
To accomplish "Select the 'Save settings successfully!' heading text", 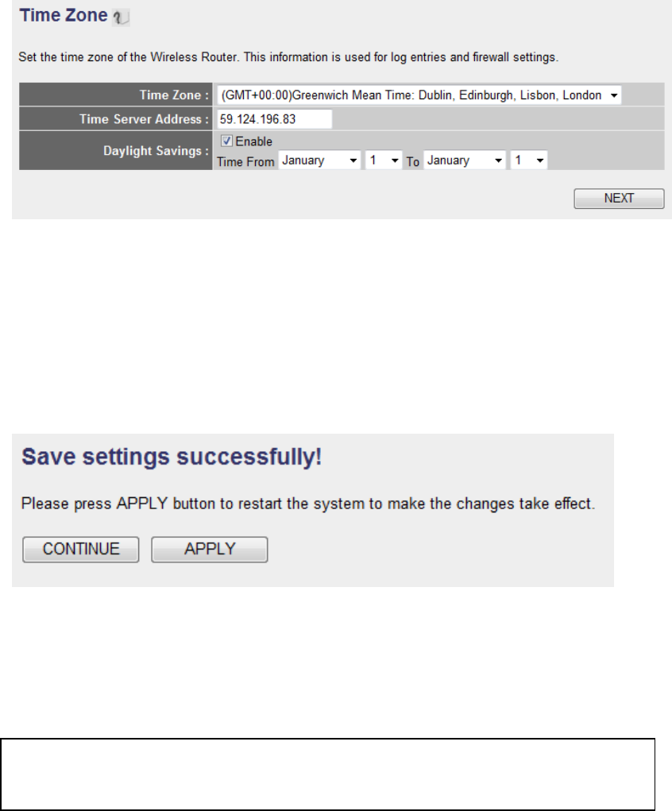I will [x=172, y=458].
